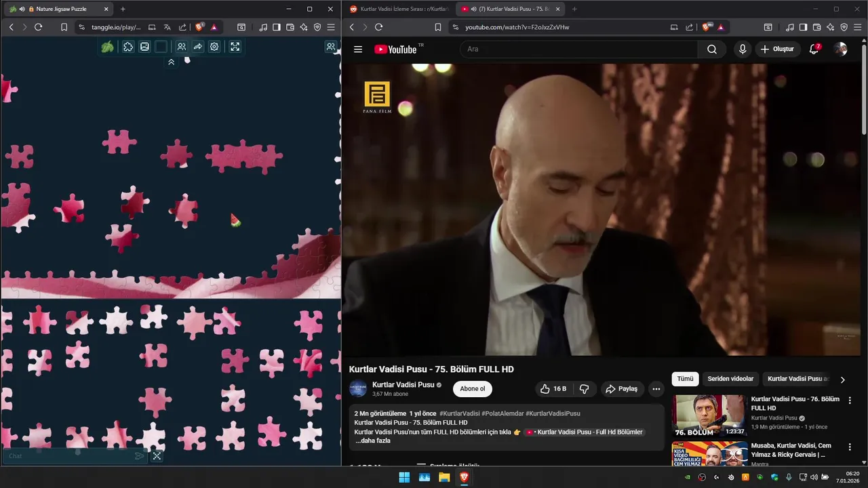Like the video with 16 B likes
The height and width of the screenshot is (488, 868).
[x=553, y=389]
